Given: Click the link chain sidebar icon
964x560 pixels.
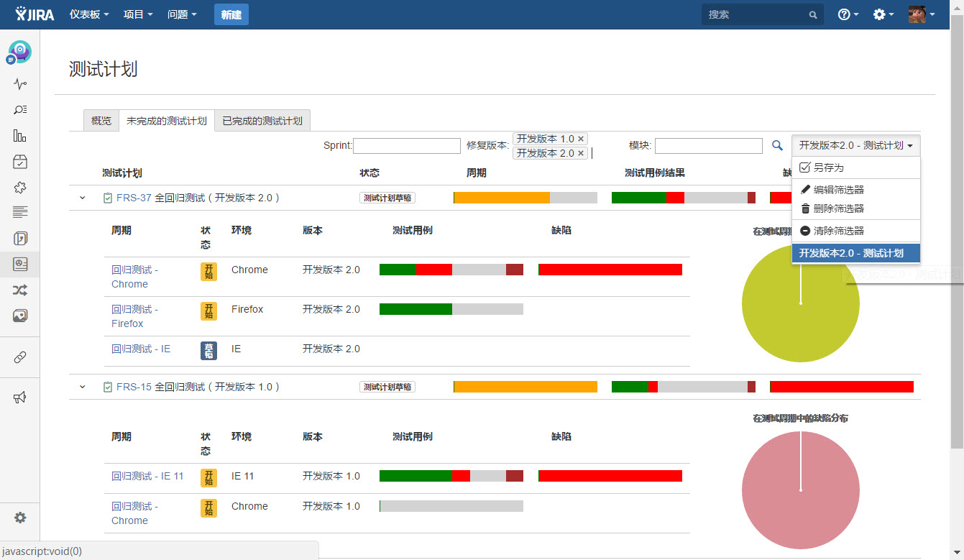Looking at the screenshot, I should coord(20,357).
